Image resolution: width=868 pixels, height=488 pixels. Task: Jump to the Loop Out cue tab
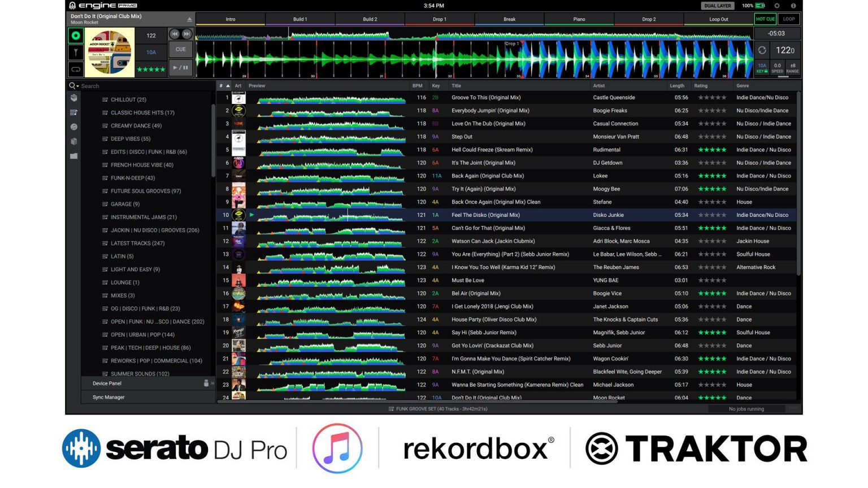(719, 19)
